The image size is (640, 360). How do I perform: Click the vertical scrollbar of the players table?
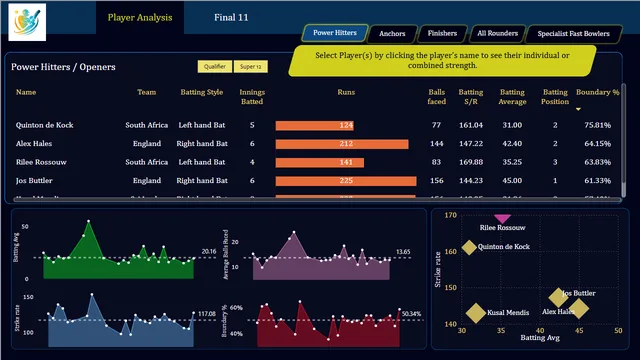click(623, 139)
